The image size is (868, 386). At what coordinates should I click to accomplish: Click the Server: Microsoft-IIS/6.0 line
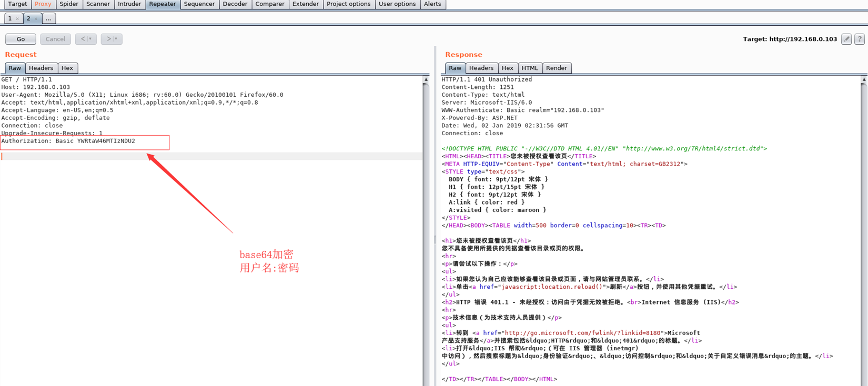pos(487,103)
